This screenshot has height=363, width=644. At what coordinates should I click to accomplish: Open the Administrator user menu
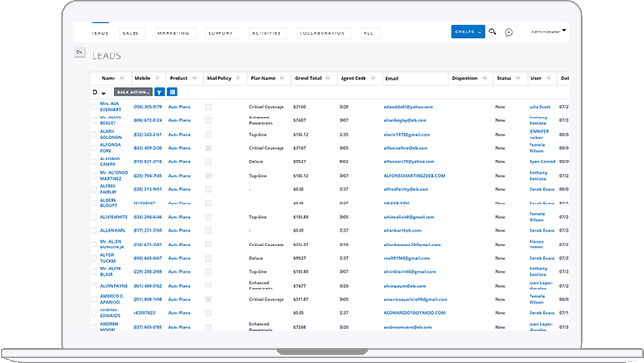549,32
